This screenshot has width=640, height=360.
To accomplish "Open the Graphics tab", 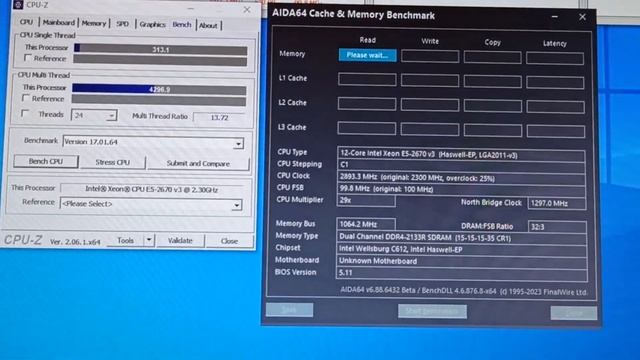I will (x=153, y=24).
